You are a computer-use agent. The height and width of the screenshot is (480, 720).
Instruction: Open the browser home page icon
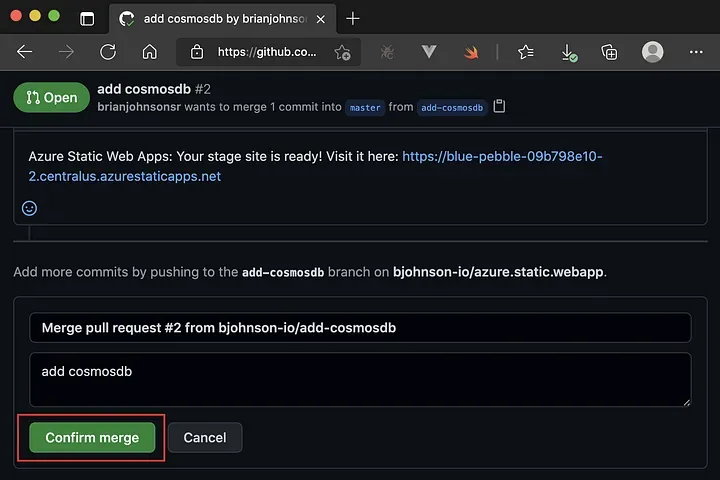pos(149,52)
